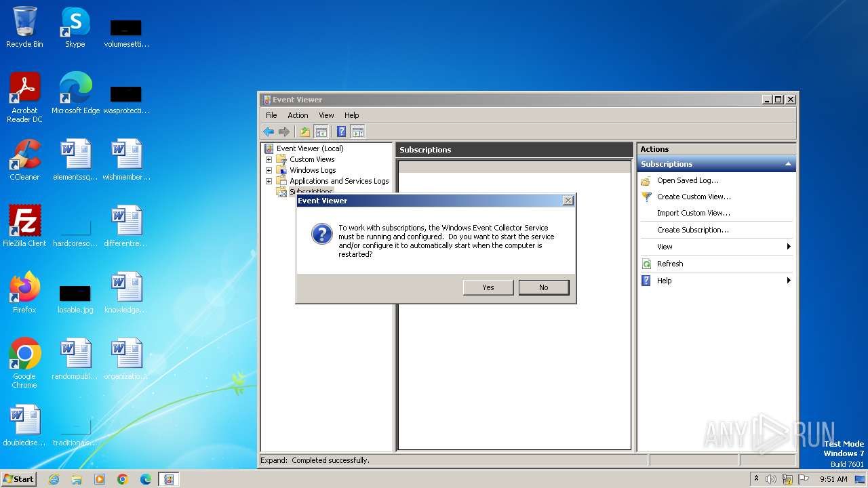This screenshot has width=868, height=488.
Task: Open Skype desktop shortcut
Action: pos(75,27)
